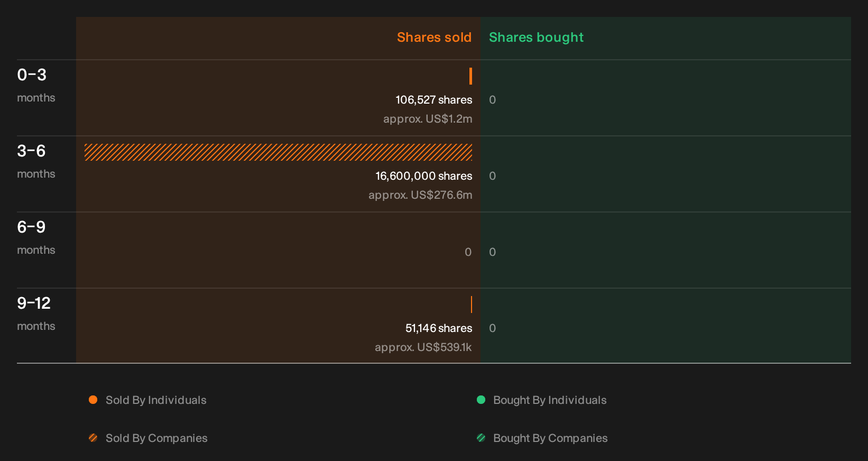Click the 3-6 months striped sold bar
The height and width of the screenshot is (461, 868).
(x=278, y=152)
